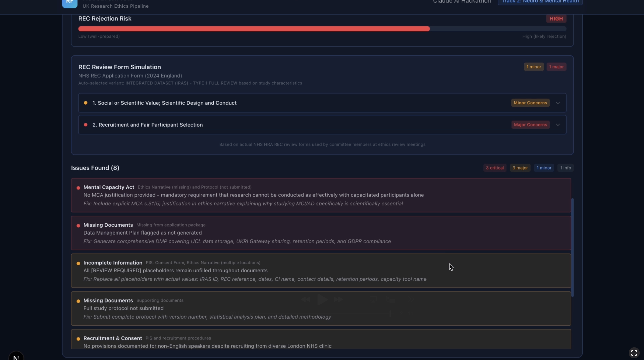Click the red REC Rejection Risk bar
Viewport: 644px width, 360px height.
pyautogui.click(x=254, y=29)
